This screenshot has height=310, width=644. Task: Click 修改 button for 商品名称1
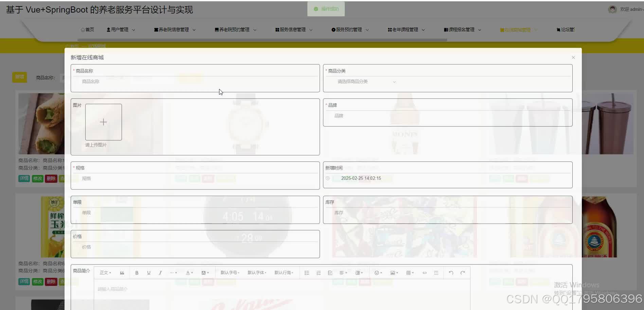point(38,178)
